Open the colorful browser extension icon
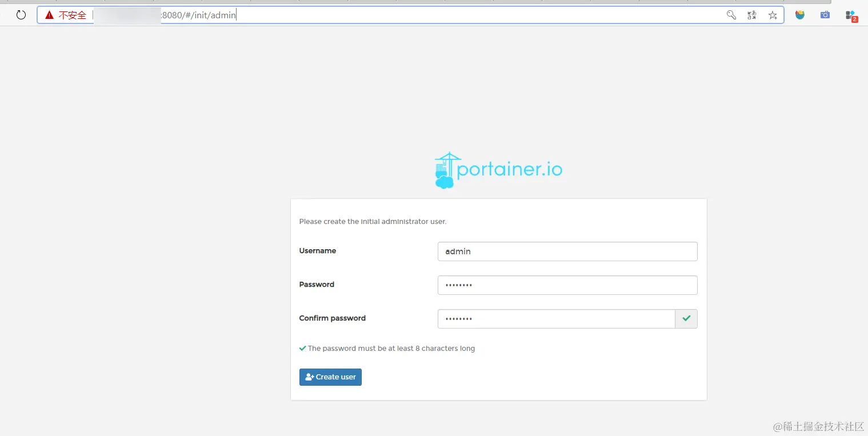868x436 pixels. pos(800,15)
